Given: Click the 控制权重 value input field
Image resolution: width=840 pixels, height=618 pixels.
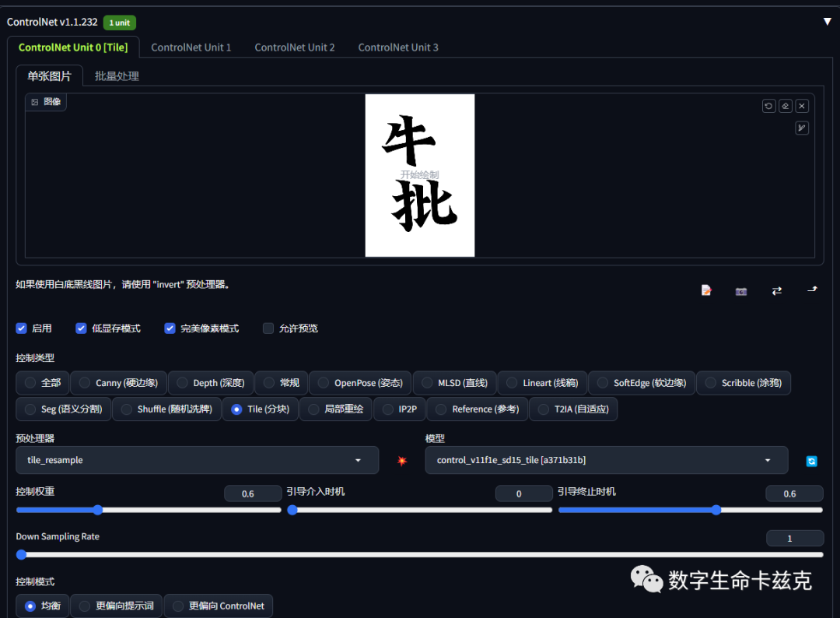Looking at the screenshot, I should pyautogui.click(x=253, y=493).
